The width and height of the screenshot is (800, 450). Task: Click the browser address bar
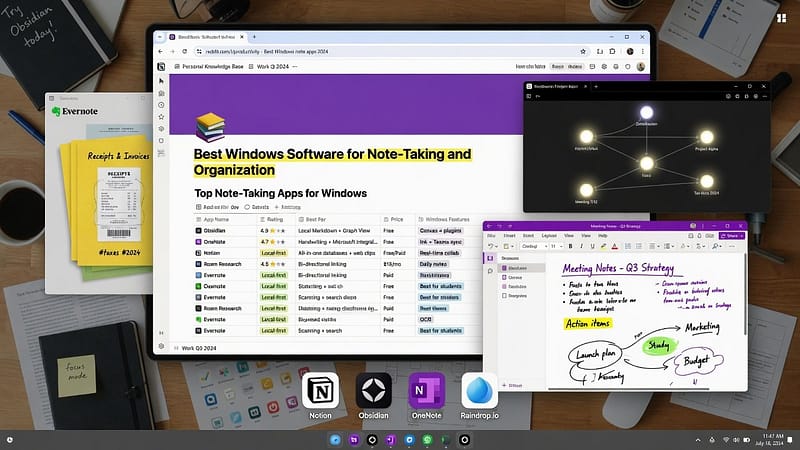[390, 52]
